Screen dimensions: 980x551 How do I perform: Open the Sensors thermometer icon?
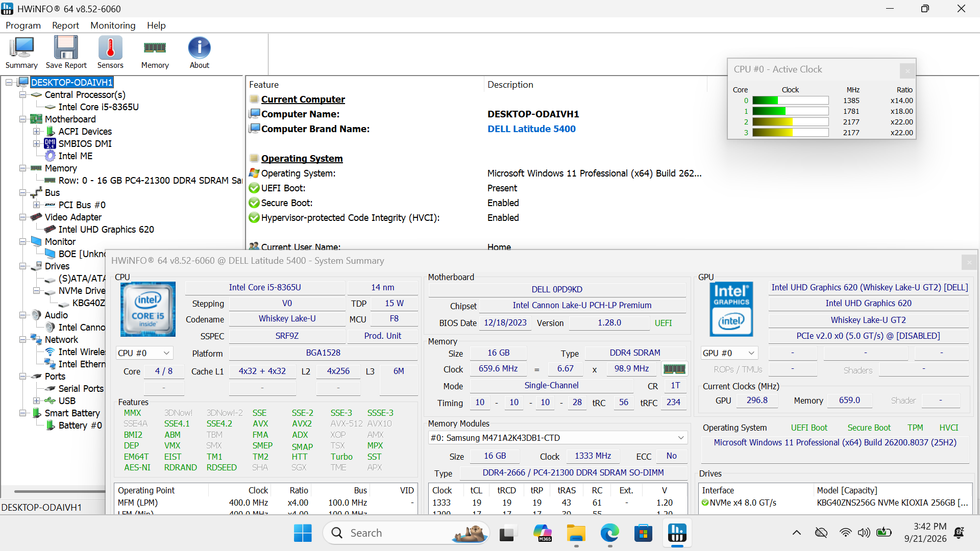[110, 53]
